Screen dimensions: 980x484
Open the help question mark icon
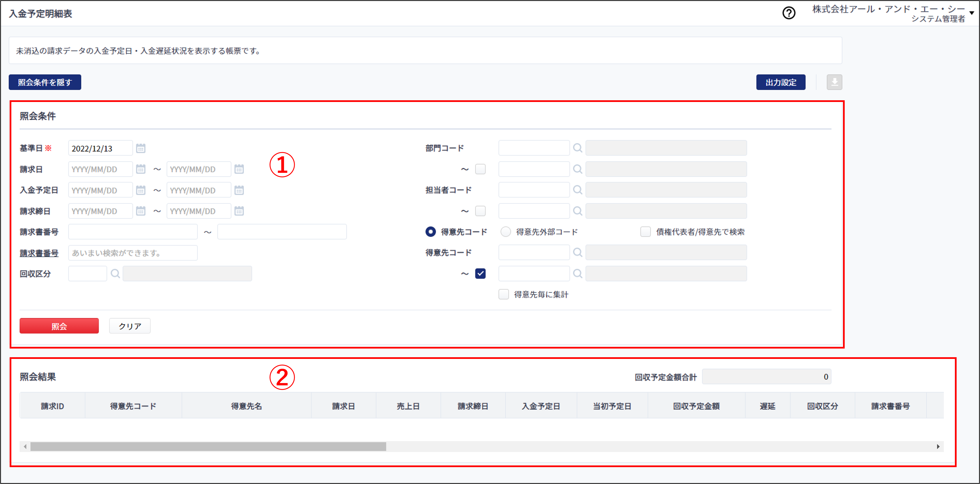[x=789, y=13]
